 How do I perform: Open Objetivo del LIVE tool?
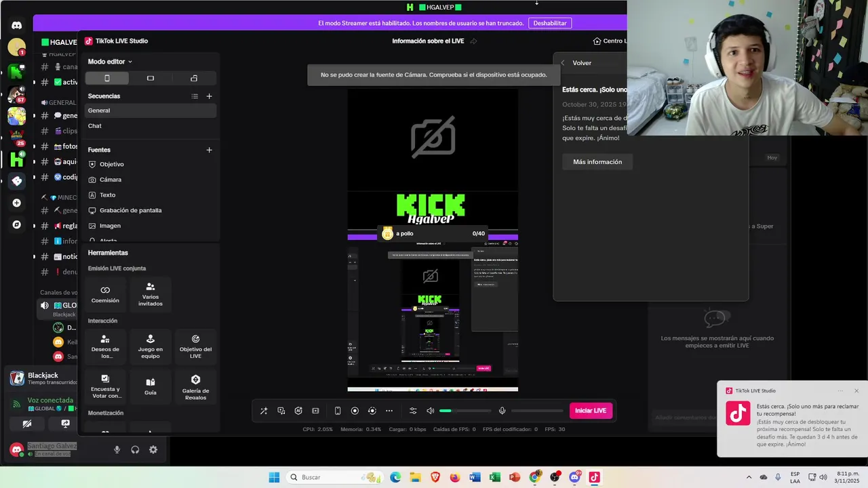coord(195,346)
